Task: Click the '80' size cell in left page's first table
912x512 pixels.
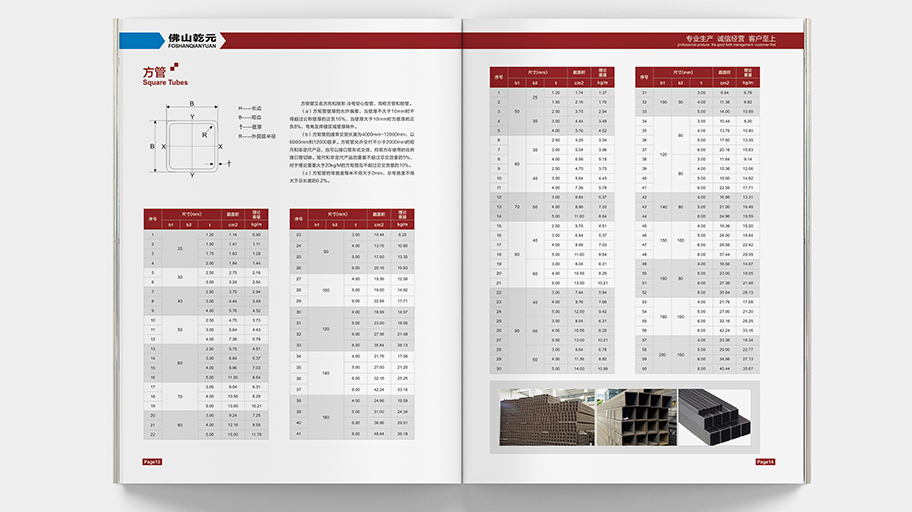Action: coord(180,425)
